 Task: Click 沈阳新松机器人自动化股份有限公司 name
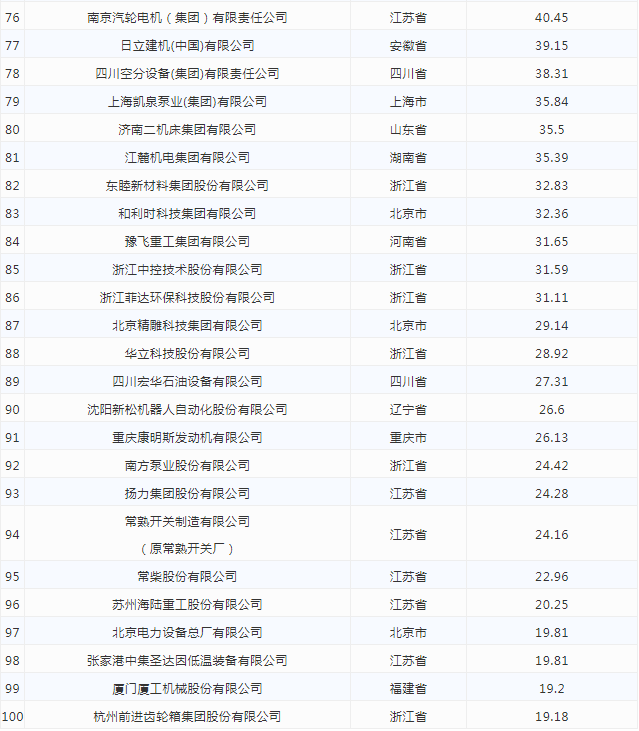187,409
